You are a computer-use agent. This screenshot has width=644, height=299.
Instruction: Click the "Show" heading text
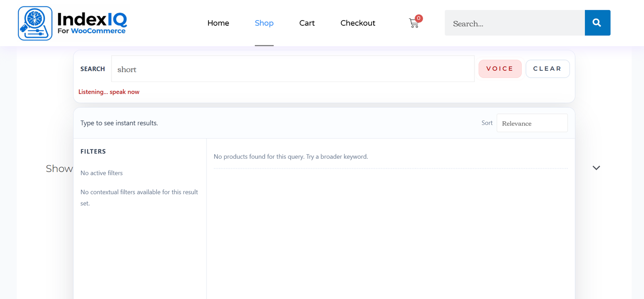coord(59,168)
